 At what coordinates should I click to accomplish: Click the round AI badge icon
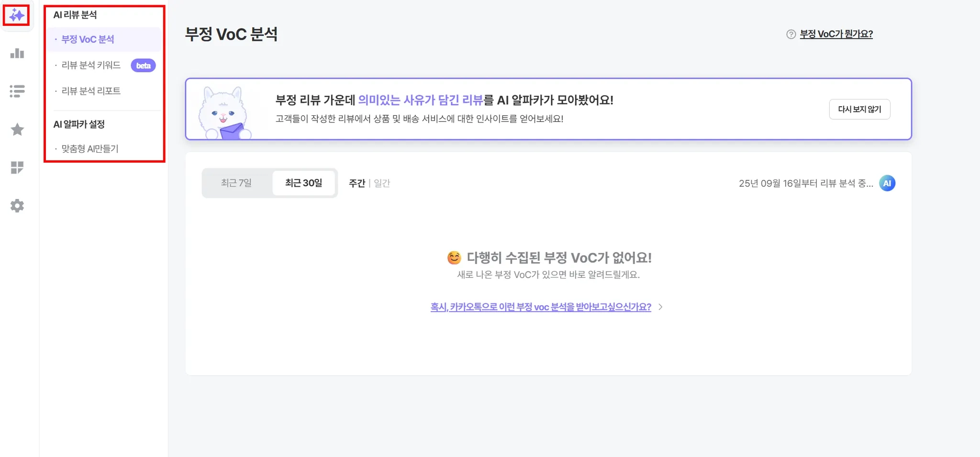[887, 183]
